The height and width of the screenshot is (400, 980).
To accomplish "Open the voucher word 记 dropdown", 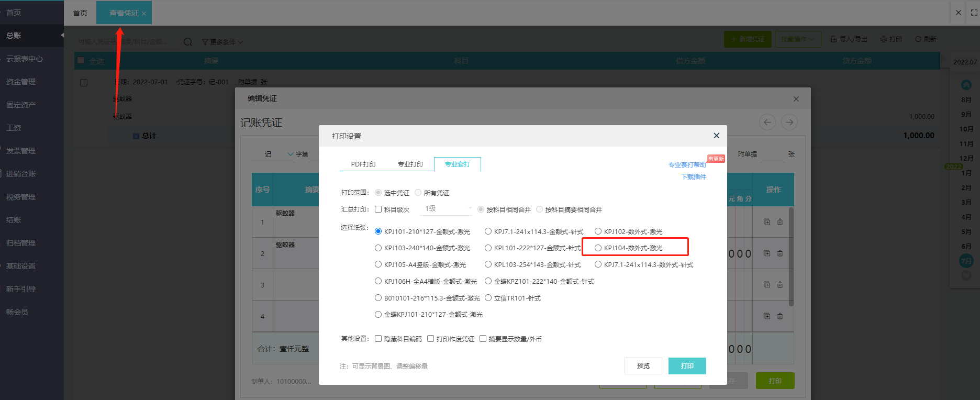I will tap(290, 154).
